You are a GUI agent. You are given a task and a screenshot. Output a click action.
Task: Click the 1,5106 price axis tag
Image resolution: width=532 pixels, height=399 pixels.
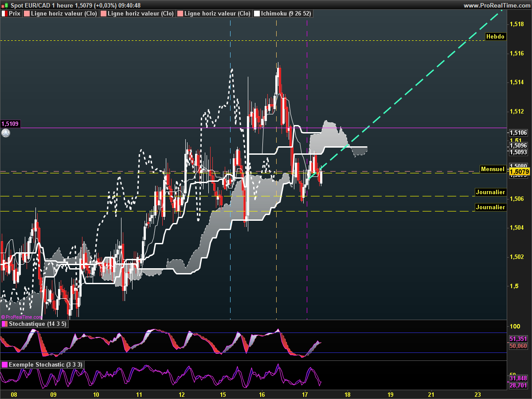point(518,133)
